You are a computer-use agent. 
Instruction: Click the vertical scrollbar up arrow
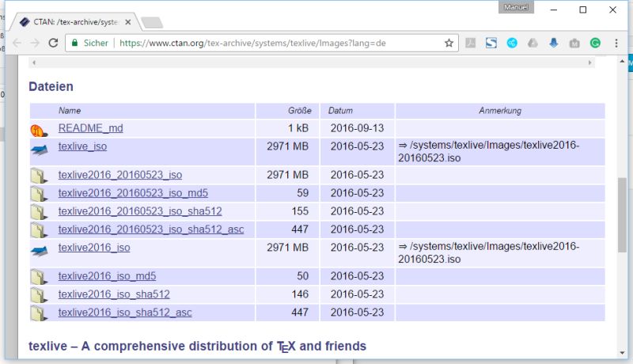(x=622, y=62)
